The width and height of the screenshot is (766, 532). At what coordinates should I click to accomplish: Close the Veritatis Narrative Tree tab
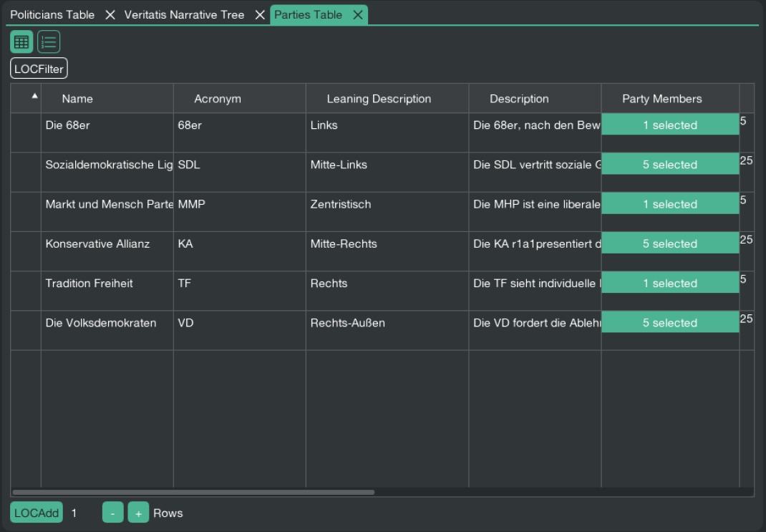point(260,15)
